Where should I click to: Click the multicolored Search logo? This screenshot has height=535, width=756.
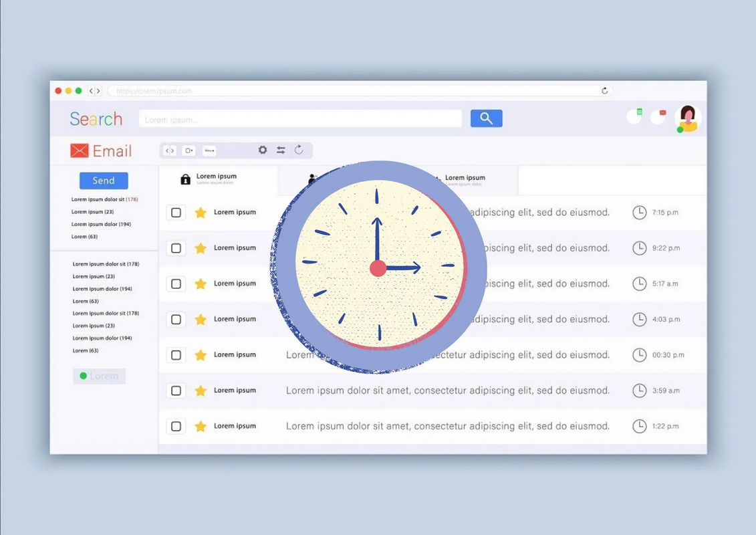pos(96,118)
